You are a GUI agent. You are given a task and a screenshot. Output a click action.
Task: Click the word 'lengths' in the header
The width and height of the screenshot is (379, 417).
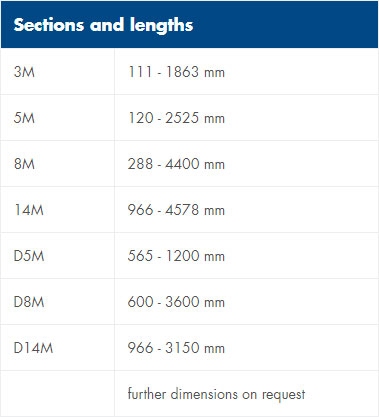pyautogui.click(x=161, y=26)
